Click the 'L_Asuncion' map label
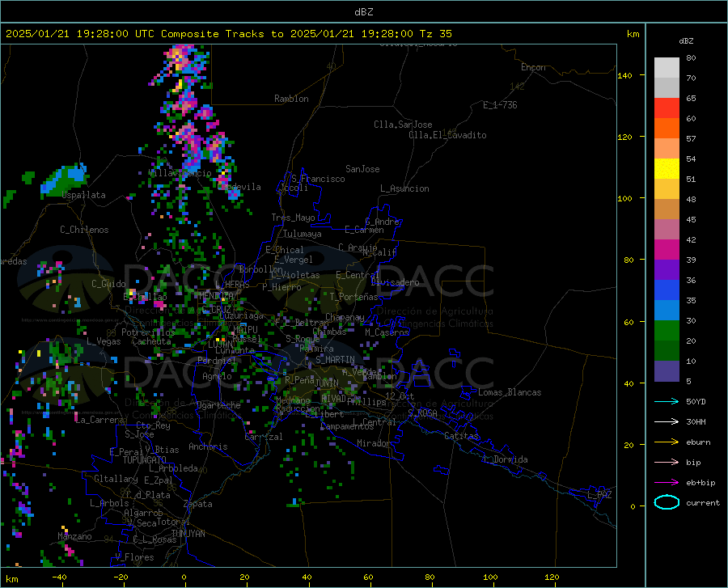728x588 pixels. pos(404,188)
